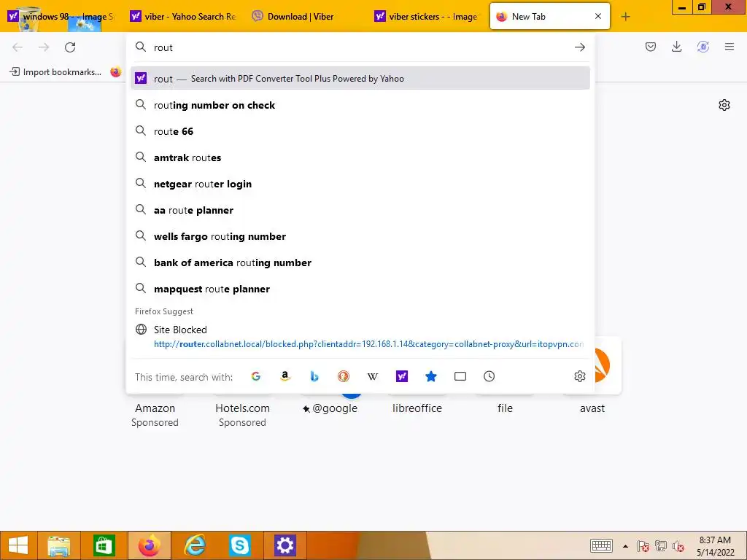Select suggestion bank of america routing number
Viewport: 747px width, 560px height.
[x=360, y=262]
